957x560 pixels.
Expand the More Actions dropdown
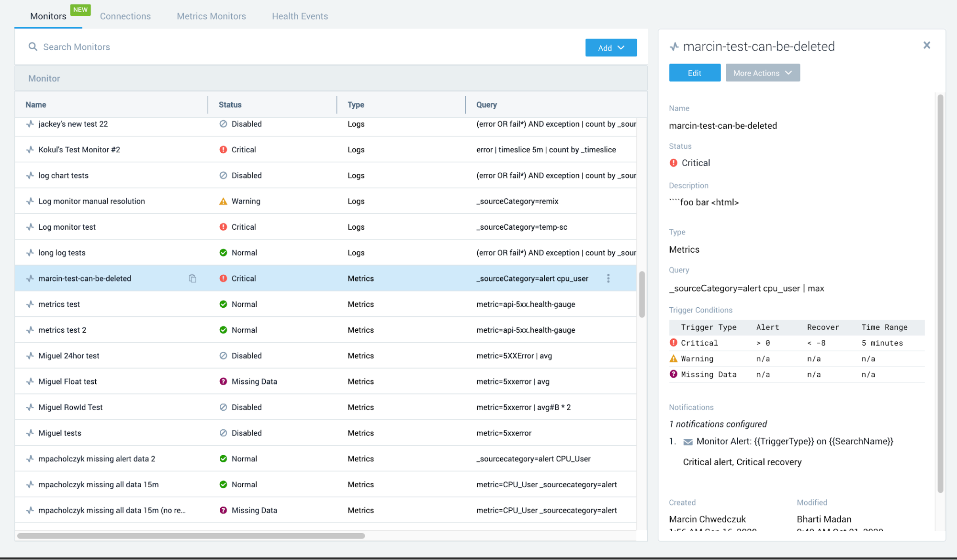[x=762, y=73]
